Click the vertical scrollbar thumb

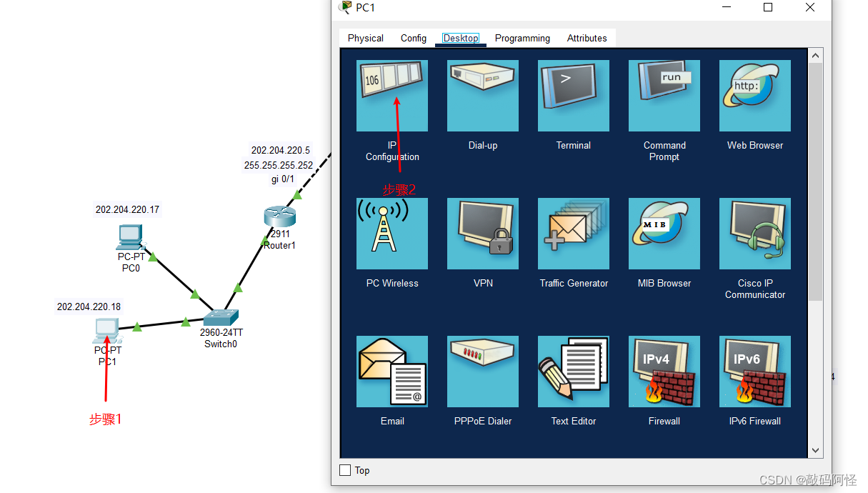[816, 181]
